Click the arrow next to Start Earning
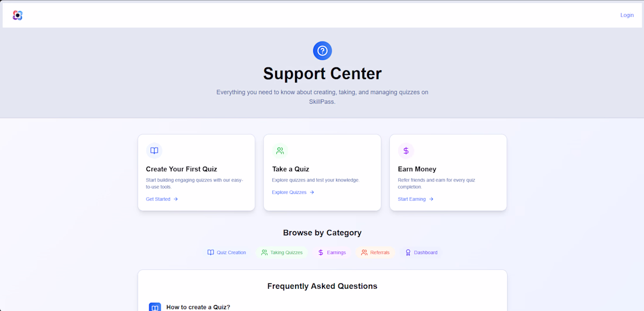644x311 pixels. [431, 199]
